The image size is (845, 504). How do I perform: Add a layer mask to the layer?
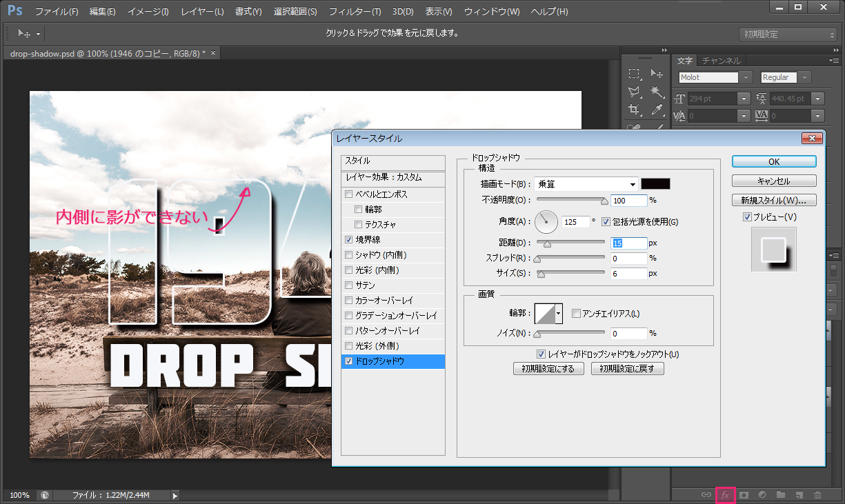pos(744,494)
